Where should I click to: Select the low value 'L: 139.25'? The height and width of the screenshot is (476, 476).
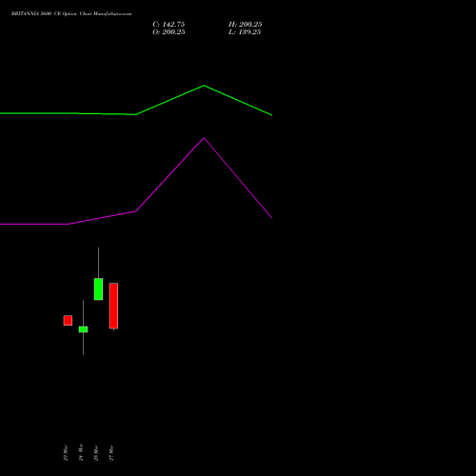pos(245,32)
